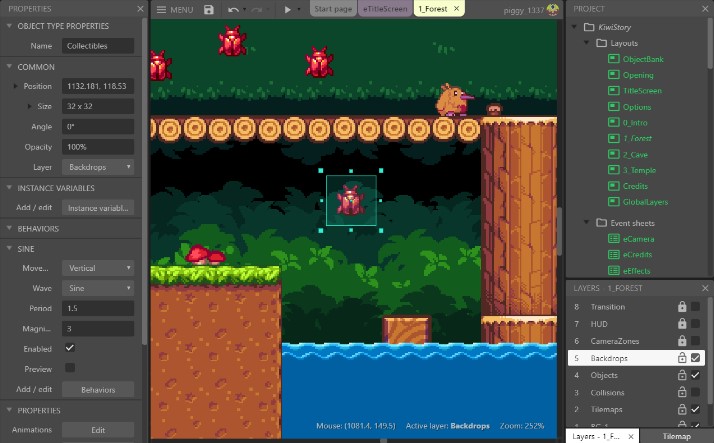Open the Movement dropdown set to Vertical
Viewport: 714px width, 443px height.
pos(98,268)
